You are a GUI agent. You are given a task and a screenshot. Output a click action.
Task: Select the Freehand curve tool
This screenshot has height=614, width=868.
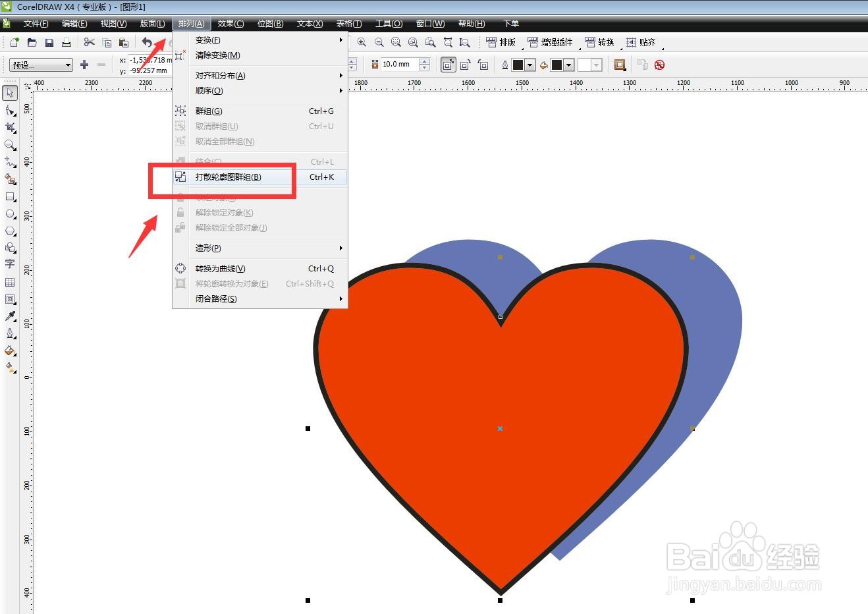(x=10, y=161)
